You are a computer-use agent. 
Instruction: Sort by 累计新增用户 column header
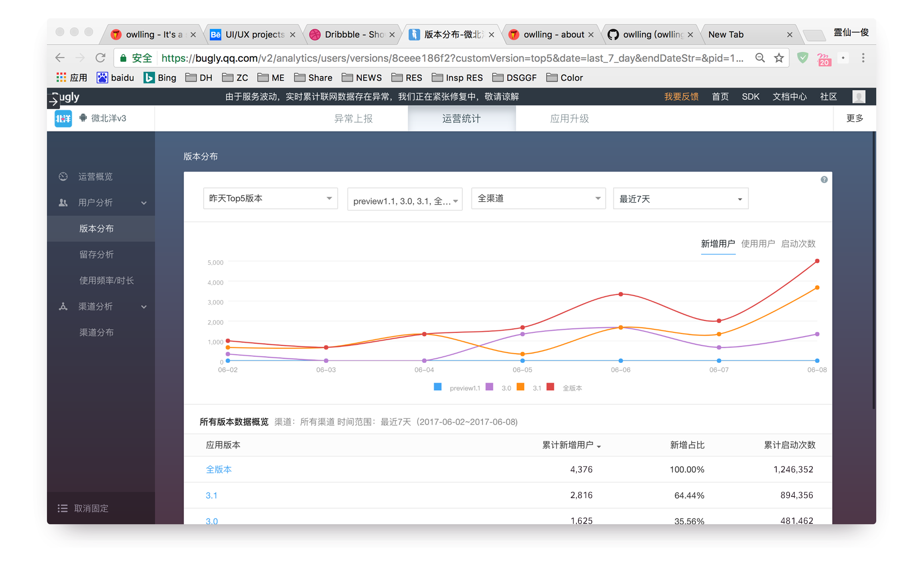click(571, 445)
